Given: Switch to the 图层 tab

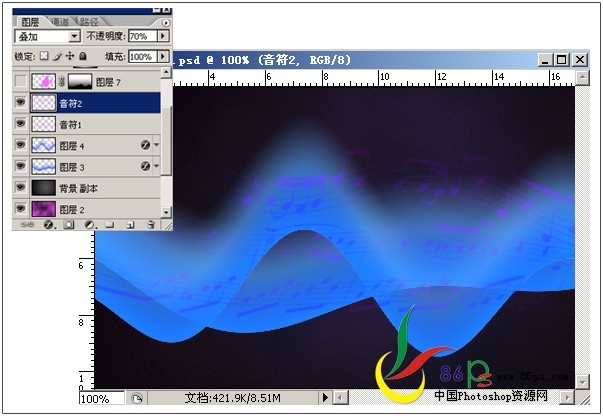Looking at the screenshot, I should pos(30,22).
